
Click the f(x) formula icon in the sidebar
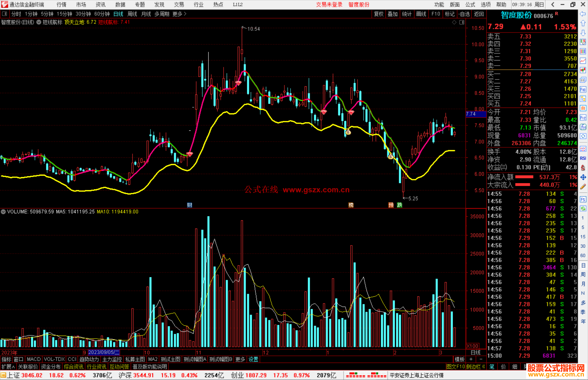point(583,127)
